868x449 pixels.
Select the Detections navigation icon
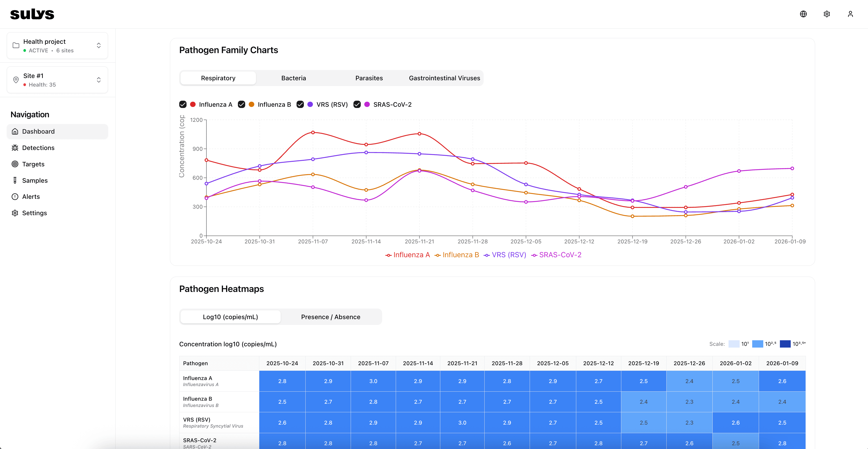15,147
